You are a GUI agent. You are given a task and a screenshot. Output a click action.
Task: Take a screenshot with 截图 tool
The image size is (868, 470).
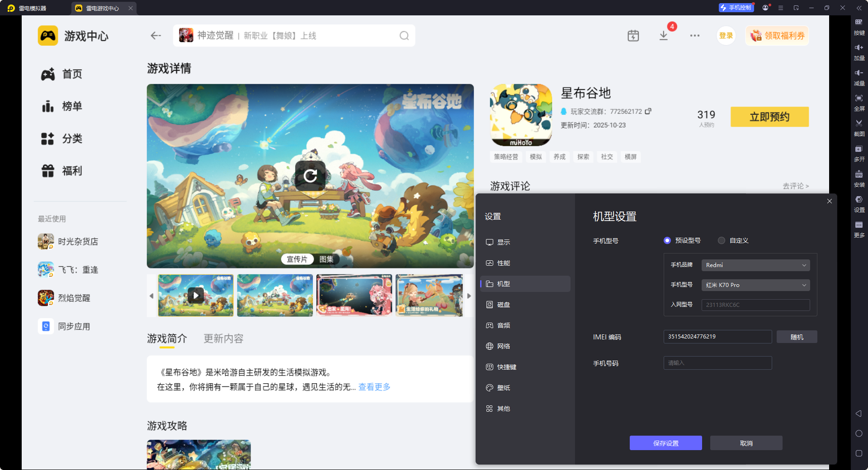pyautogui.click(x=859, y=127)
